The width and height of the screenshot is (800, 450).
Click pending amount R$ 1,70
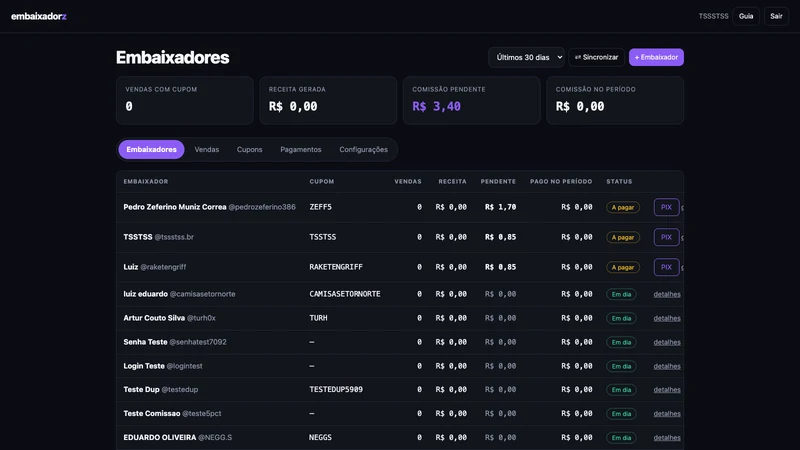coord(500,207)
